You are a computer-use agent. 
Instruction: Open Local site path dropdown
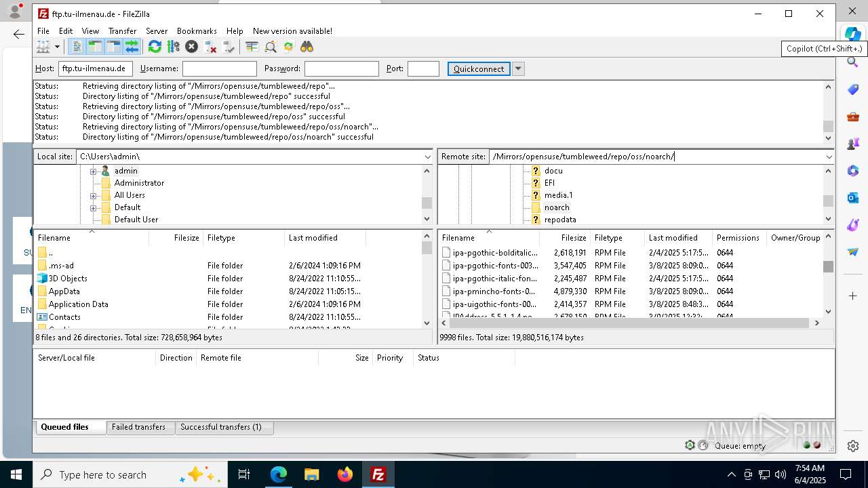point(427,157)
